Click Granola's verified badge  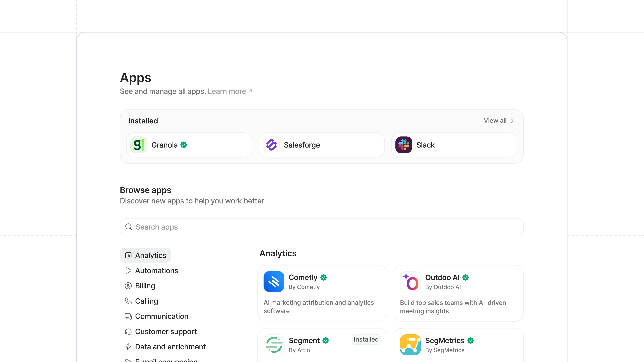tap(184, 145)
